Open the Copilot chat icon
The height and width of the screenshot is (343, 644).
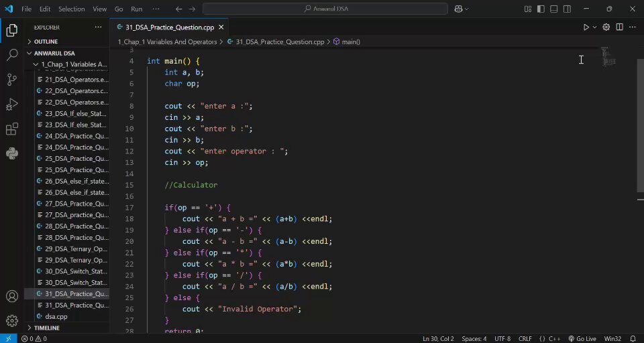[458, 9]
